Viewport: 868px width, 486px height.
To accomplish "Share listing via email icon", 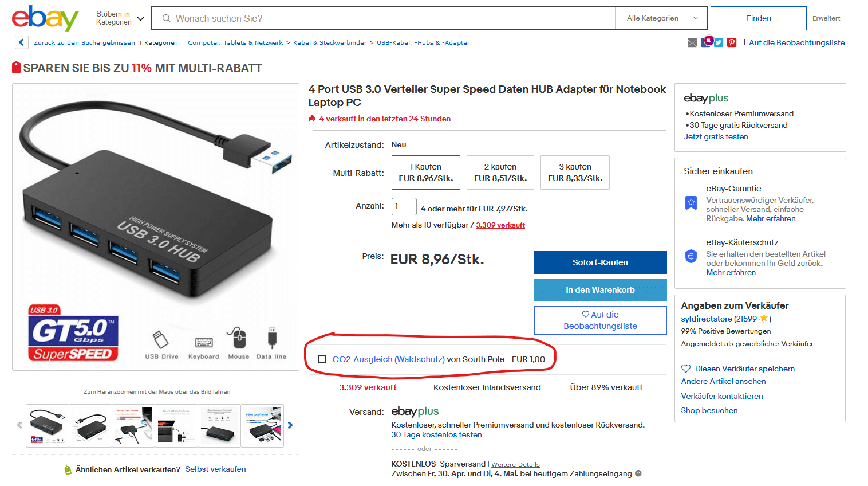I will (x=692, y=42).
